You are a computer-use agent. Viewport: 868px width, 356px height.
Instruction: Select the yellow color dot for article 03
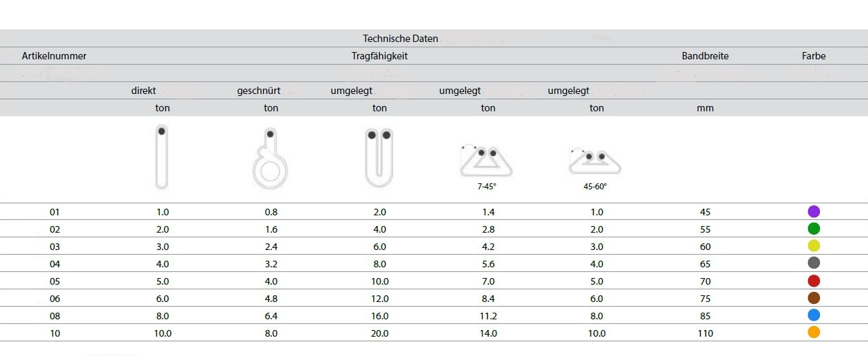pyautogui.click(x=813, y=247)
